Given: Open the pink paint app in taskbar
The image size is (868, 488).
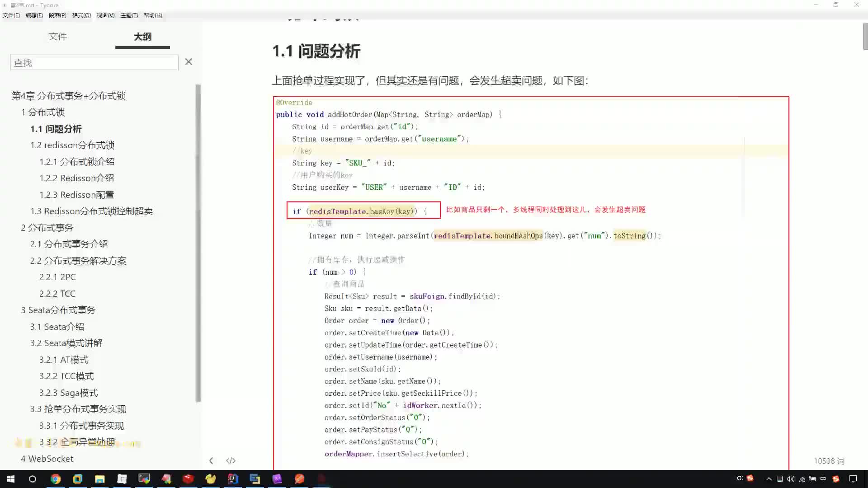Looking at the screenshot, I should pos(166,479).
